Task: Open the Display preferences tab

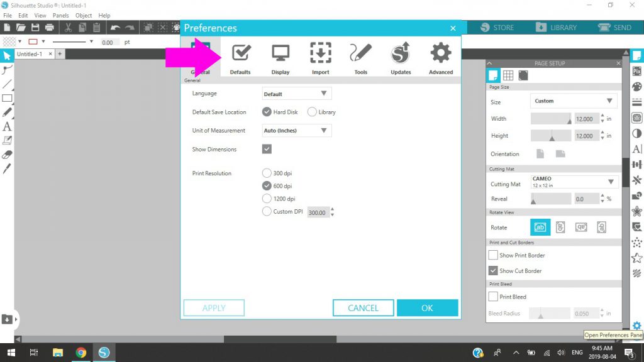Action: pyautogui.click(x=280, y=58)
